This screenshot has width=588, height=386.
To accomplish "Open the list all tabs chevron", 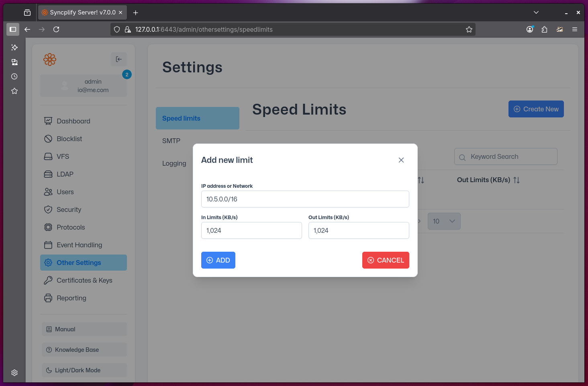I will [536, 12].
